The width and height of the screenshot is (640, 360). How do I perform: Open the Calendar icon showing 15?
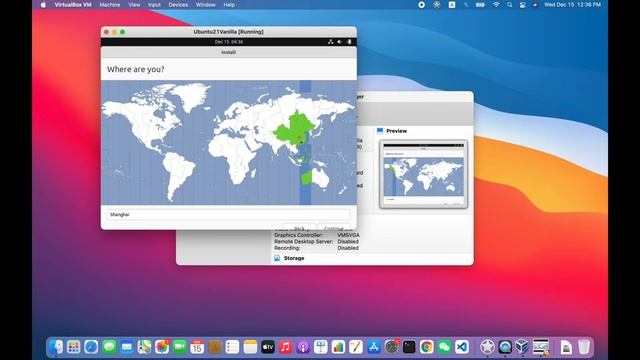197,347
